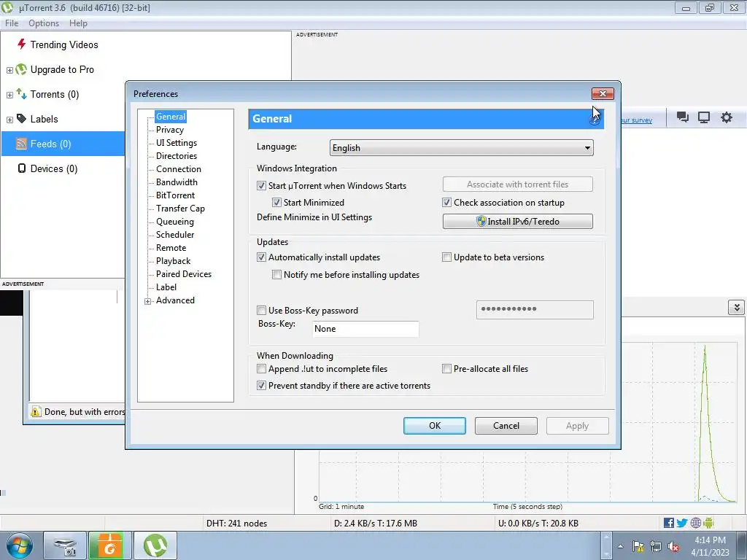Select Bandwidth in preferences tree
The image size is (747, 560).
coord(177,182)
